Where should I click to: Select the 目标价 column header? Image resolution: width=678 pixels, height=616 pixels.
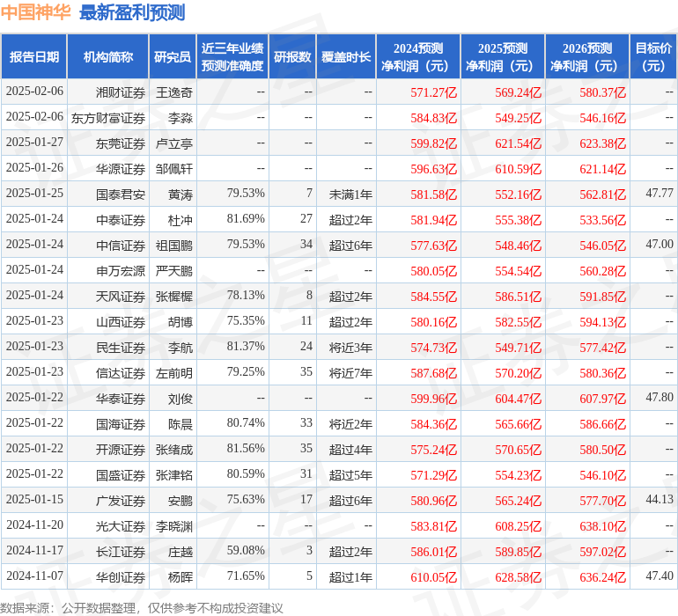point(653,56)
